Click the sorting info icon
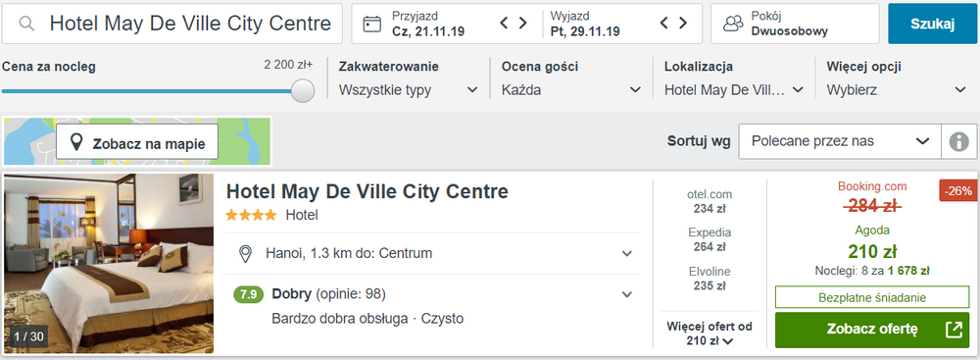 [x=958, y=141]
